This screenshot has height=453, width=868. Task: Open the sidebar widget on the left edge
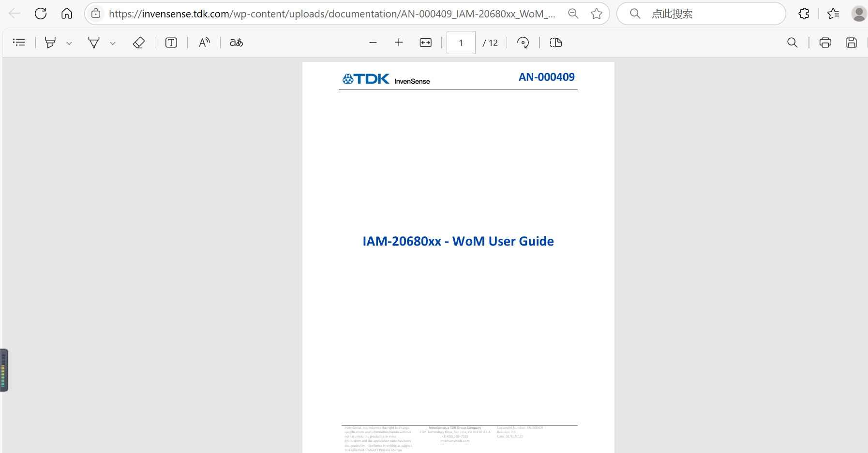point(4,370)
